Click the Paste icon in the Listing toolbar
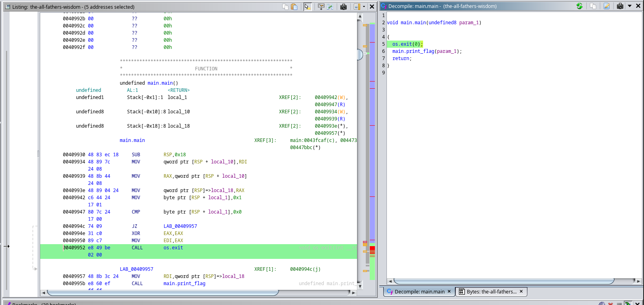This screenshot has width=644, height=305. (x=294, y=6)
